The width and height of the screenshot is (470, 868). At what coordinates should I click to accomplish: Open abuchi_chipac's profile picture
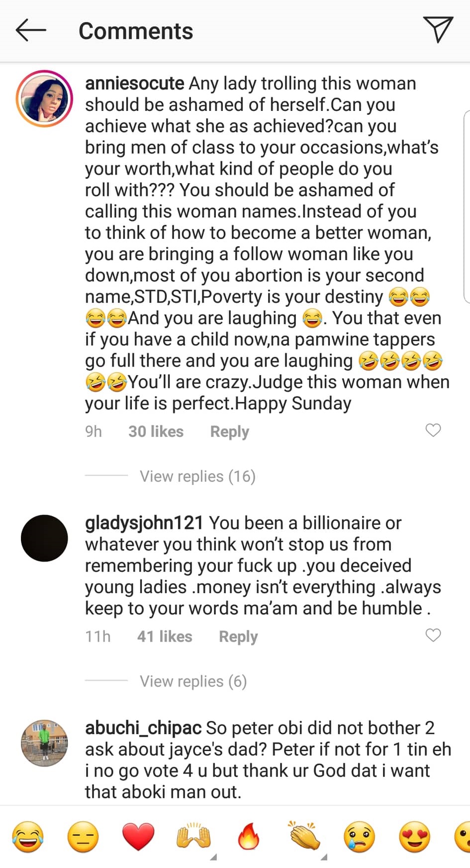[44, 743]
